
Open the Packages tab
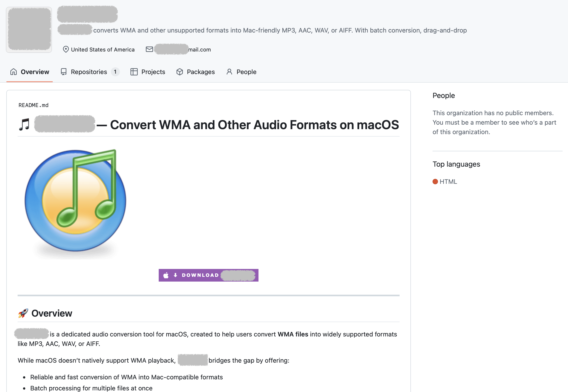pos(201,72)
